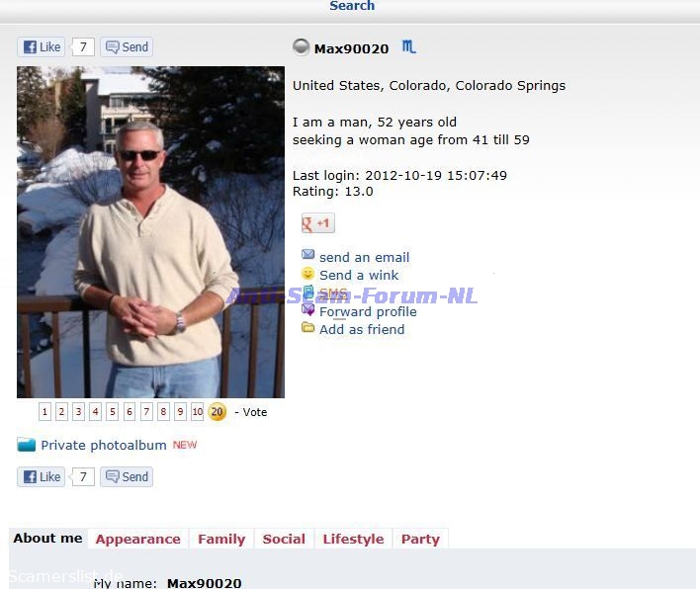The height and width of the screenshot is (589, 700).
Task: Click the Scorpio zodiac sign icon
Action: pyautogui.click(x=408, y=46)
